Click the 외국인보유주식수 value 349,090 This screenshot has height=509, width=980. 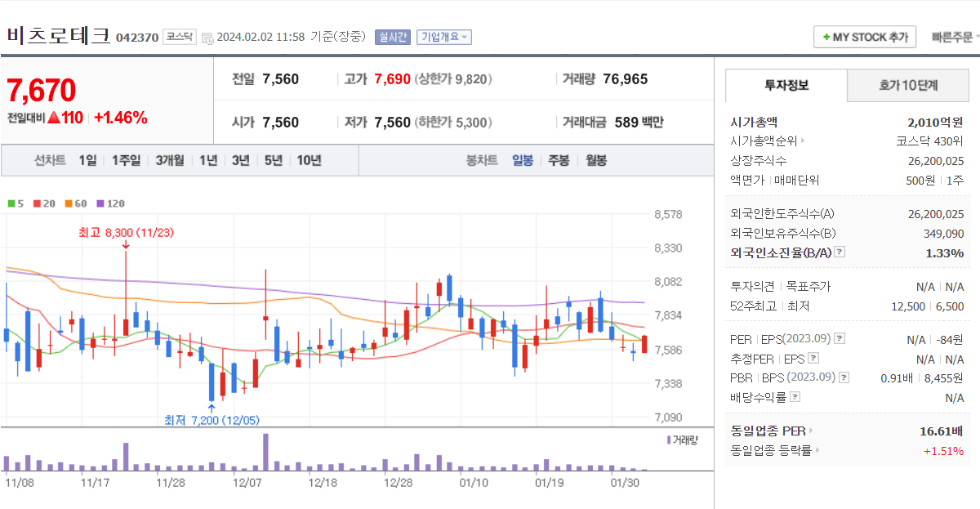945,233
